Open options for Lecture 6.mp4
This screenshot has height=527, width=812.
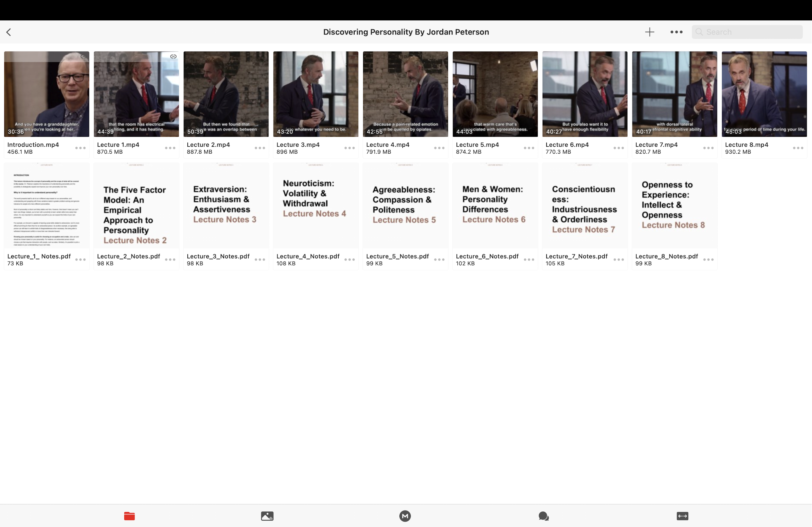(619, 148)
